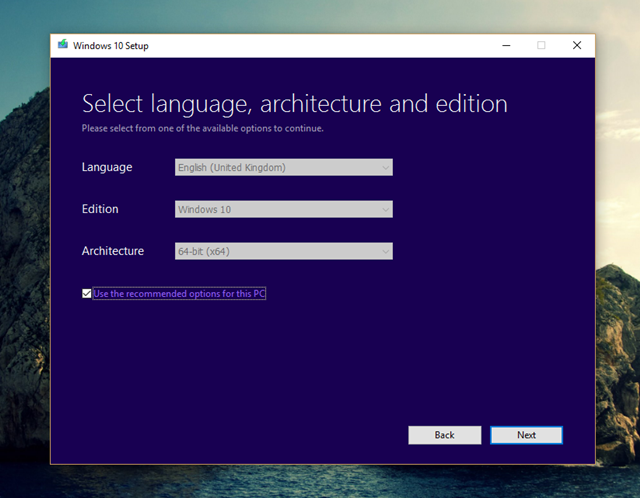Open the Language dropdown showing English (United Kingdom)
Viewport: 640px width, 498px height.
[283, 167]
